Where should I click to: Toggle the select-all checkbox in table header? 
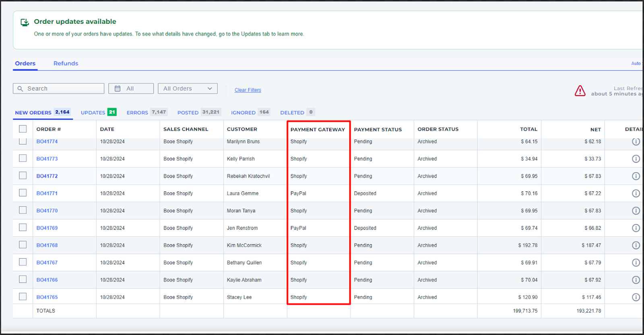pos(23,129)
